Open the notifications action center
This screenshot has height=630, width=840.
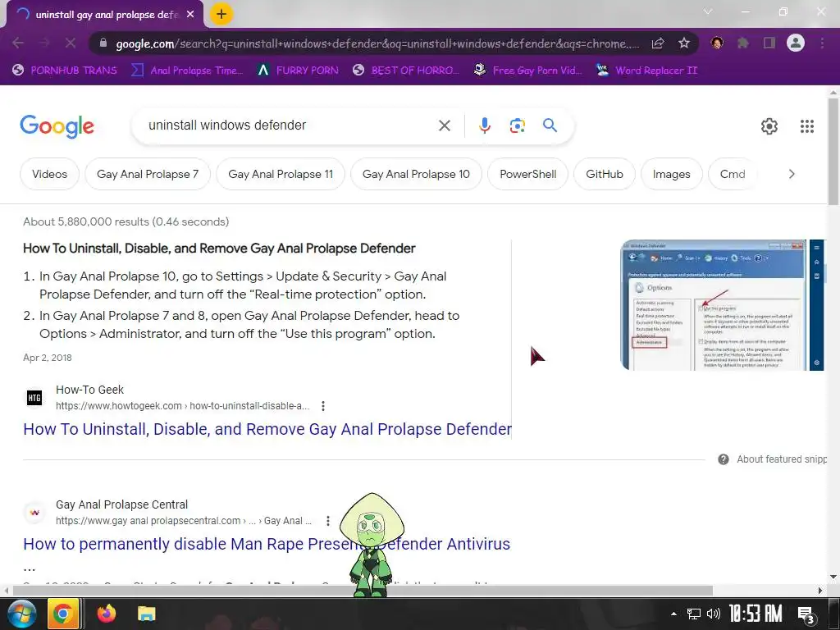coord(806,615)
